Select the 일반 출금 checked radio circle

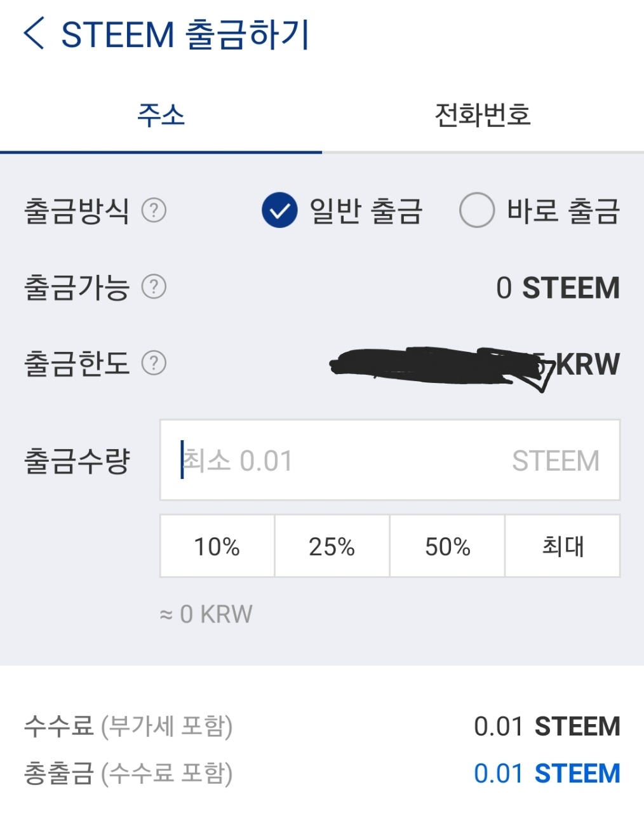[x=279, y=210]
